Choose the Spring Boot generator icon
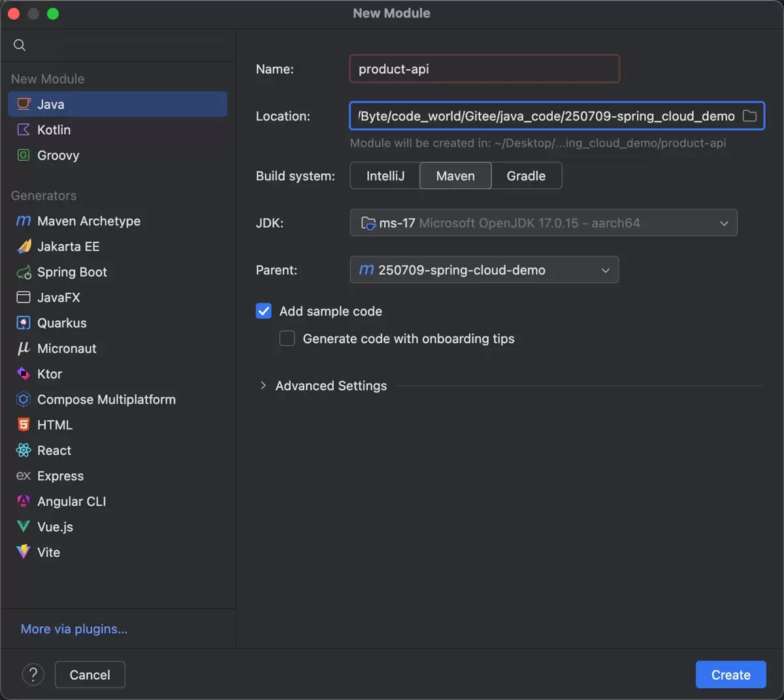 click(24, 272)
